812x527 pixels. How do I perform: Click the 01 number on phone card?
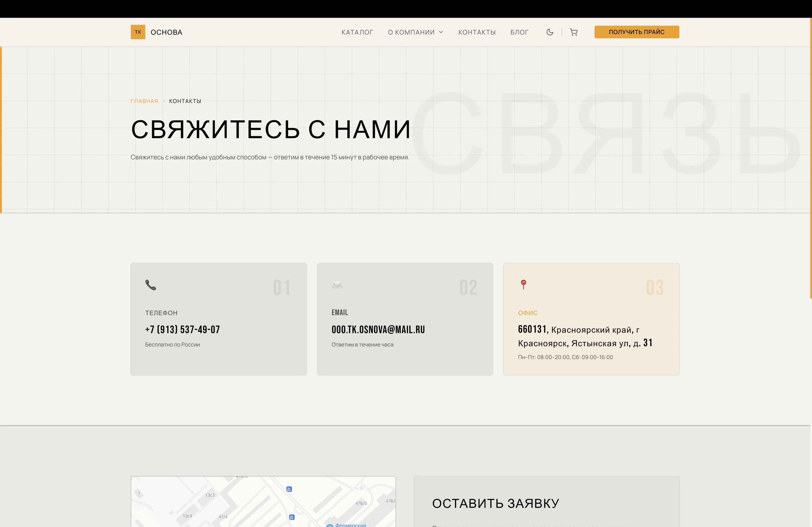tap(281, 287)
